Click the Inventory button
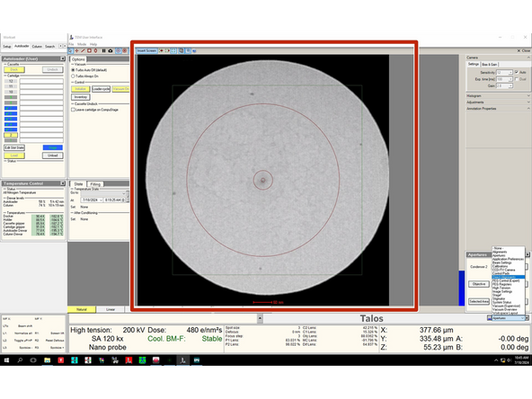532x399 pixels. tap(80, 97)
